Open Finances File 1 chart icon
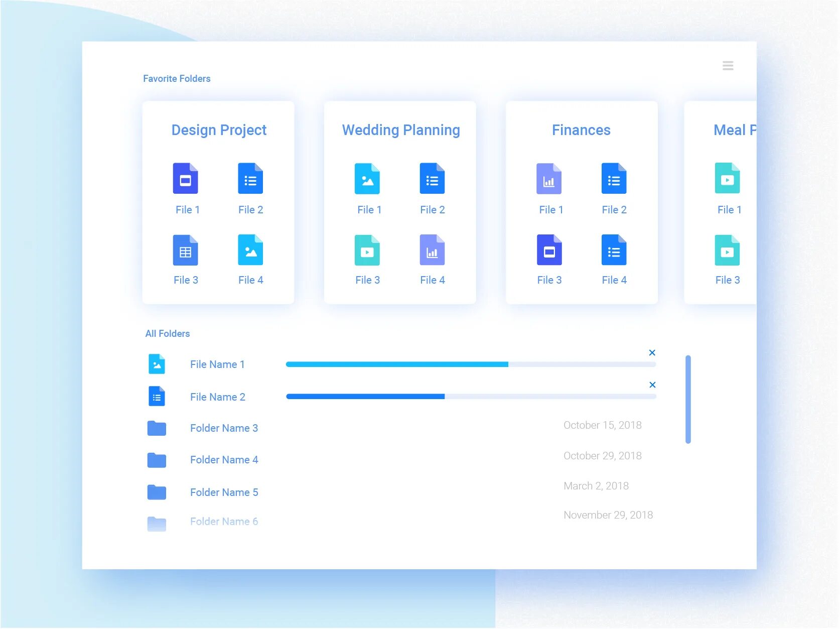This screenshot has height=629, width=840. pos(549,178)
